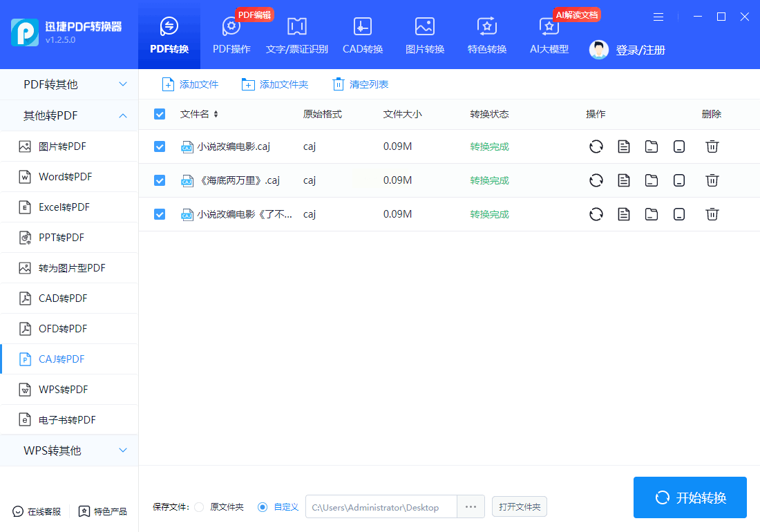Uncheck the 《海底两万里》.caj file checkbox
This screenshot has width=760, height=532.
(x=160, y=180)
